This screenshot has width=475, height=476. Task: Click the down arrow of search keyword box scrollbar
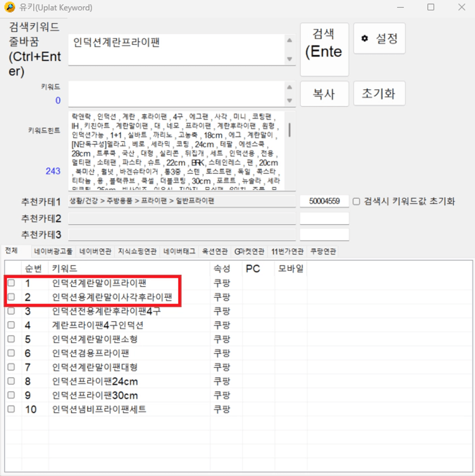(289, 59)
